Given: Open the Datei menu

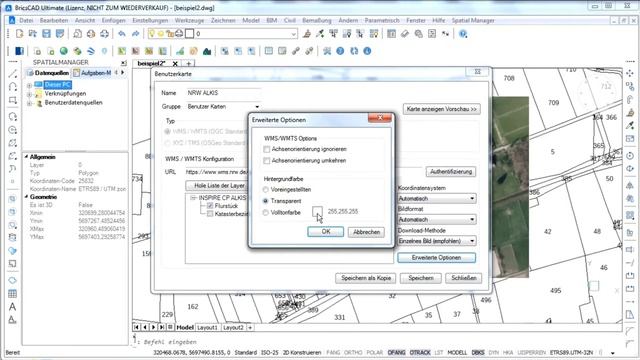Looking at the screenshot, I should tap(26, 20).
